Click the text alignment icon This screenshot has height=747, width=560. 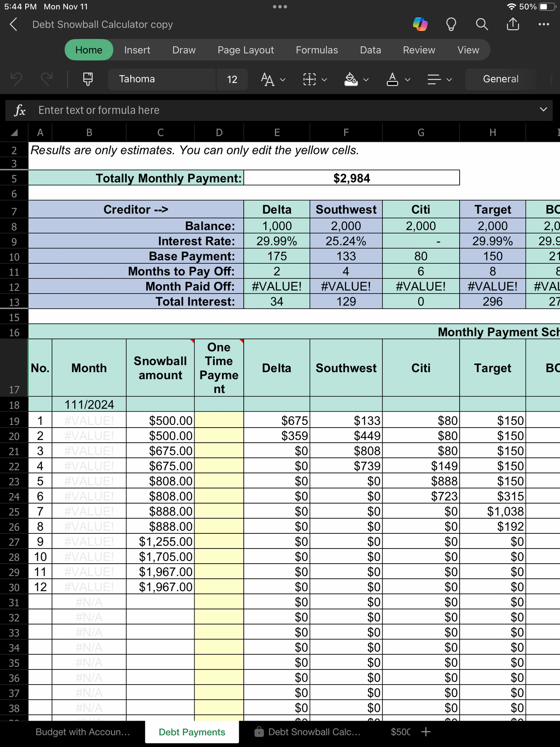coord(434,79)
